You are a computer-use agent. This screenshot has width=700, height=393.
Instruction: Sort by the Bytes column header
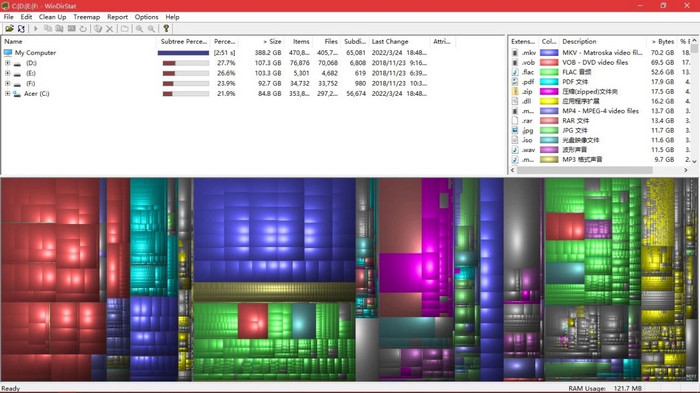tap(662, 42)
